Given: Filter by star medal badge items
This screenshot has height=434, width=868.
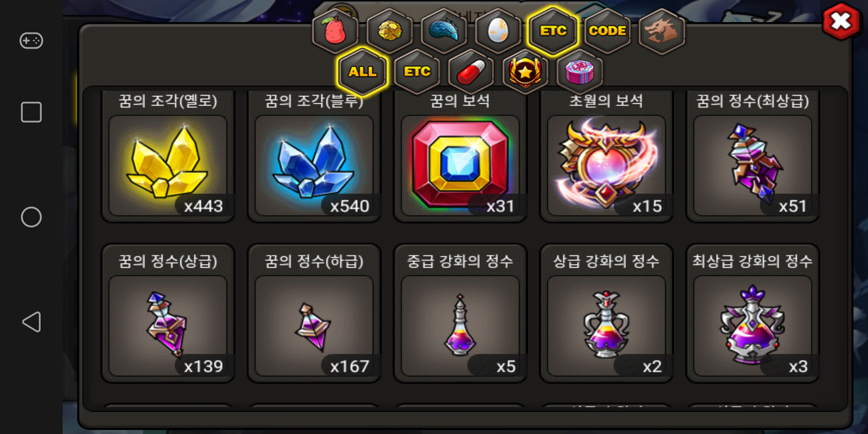Looking at the screenshot, I should click(525, 72).
